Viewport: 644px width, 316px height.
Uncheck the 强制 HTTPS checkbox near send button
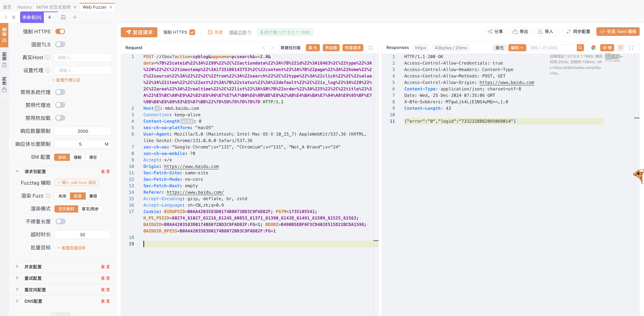(192, 32)
